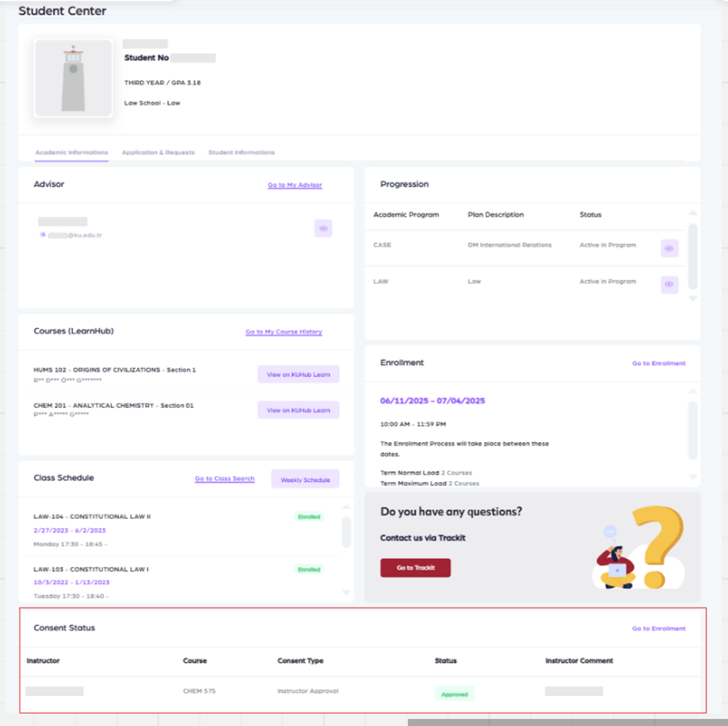Viewport: 728px width, 726px height.
Task: Click the Enrollment panel scroll-down arrow
Action: pos(693,477)
